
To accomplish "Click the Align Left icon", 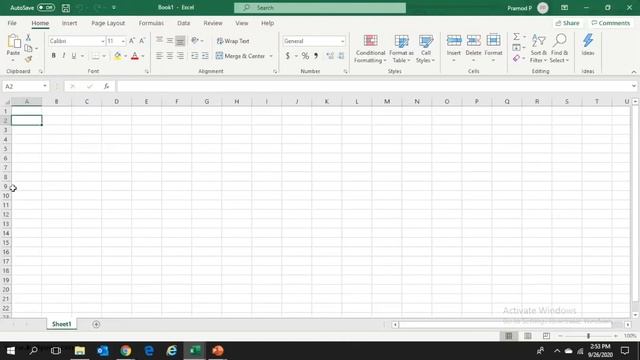I will pos(160,56).
